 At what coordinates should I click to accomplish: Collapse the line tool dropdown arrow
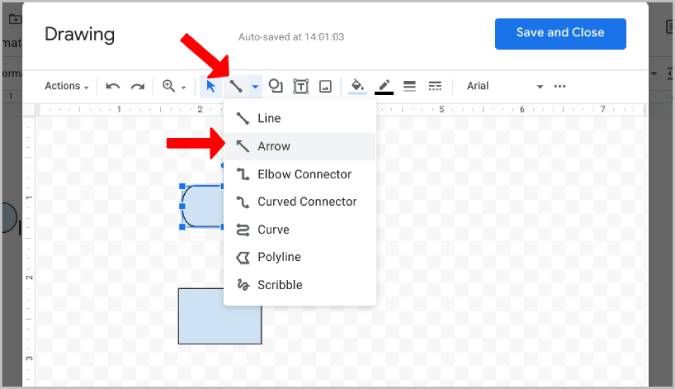[x=255, y=86]
